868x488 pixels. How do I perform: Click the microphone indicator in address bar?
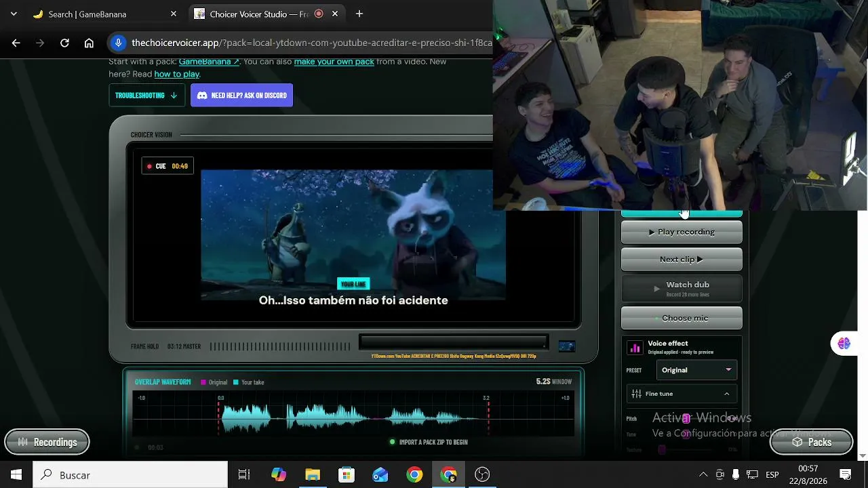[x=118, y=43]
